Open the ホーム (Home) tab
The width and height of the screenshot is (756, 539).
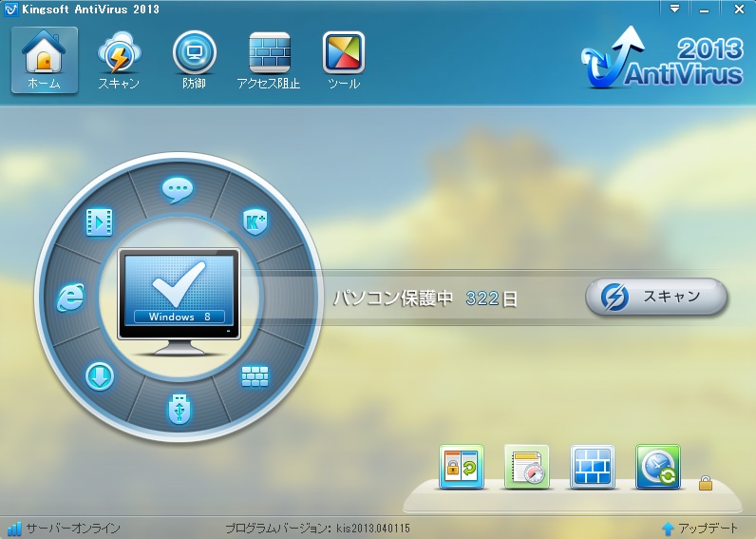45,60
